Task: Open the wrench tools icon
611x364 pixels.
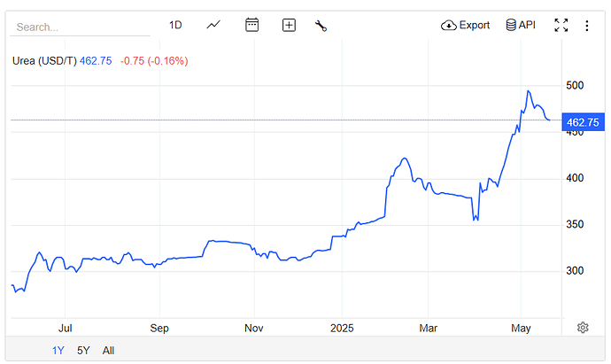Action: click(321, 25)
